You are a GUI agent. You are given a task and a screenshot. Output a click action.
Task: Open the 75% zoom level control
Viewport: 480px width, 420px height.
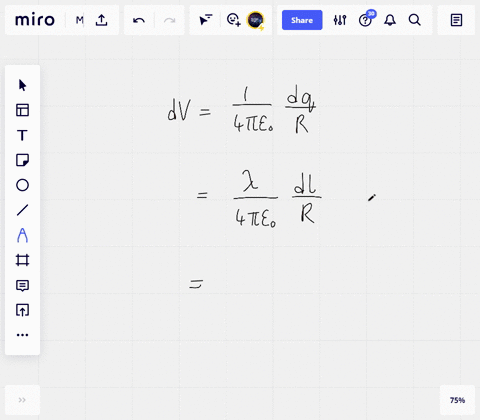tap(457, 400)
